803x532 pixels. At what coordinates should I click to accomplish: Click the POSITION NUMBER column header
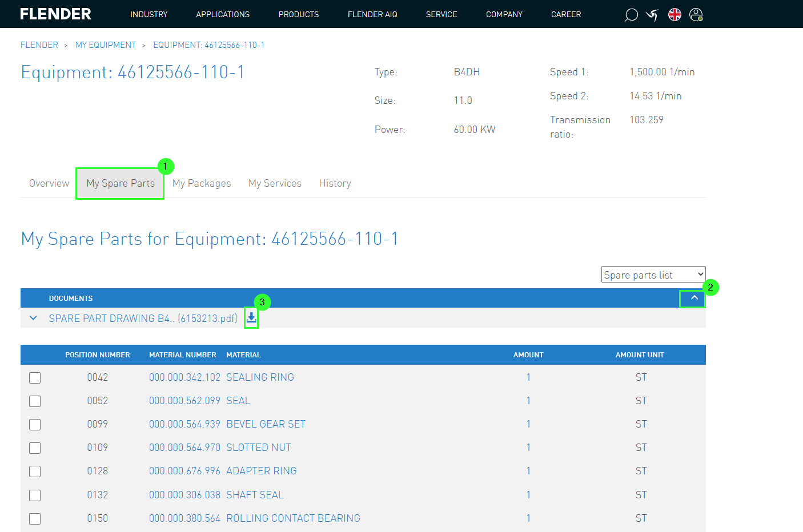pyautogui.click(x=98, y=355)
